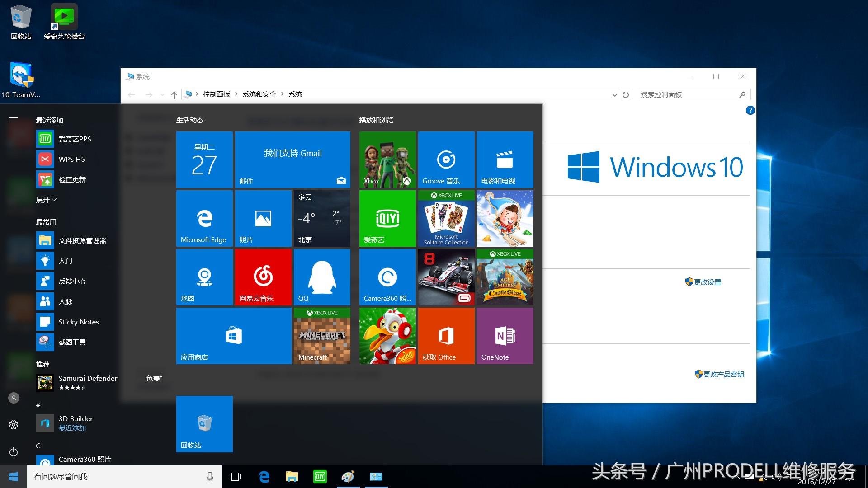Open the Mail tile with Gmail text
This screenshot has height=488, width=868.
point(292,160)
